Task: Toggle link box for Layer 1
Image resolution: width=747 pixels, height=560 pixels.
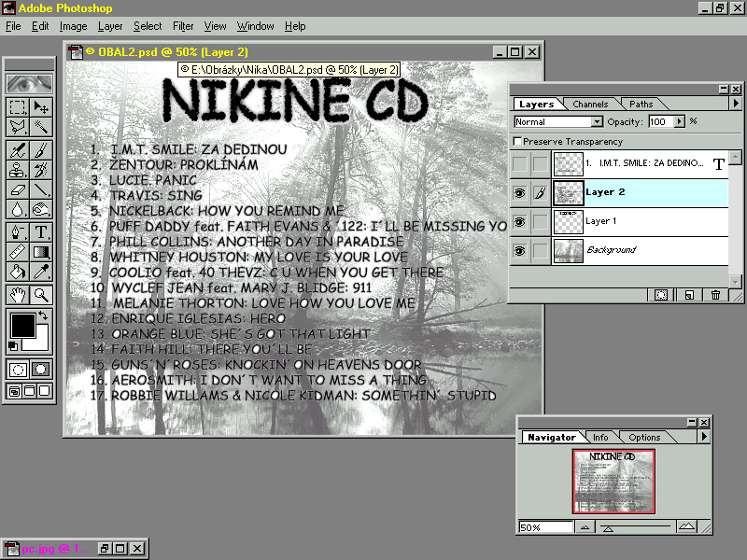Action: coord(540,222)
